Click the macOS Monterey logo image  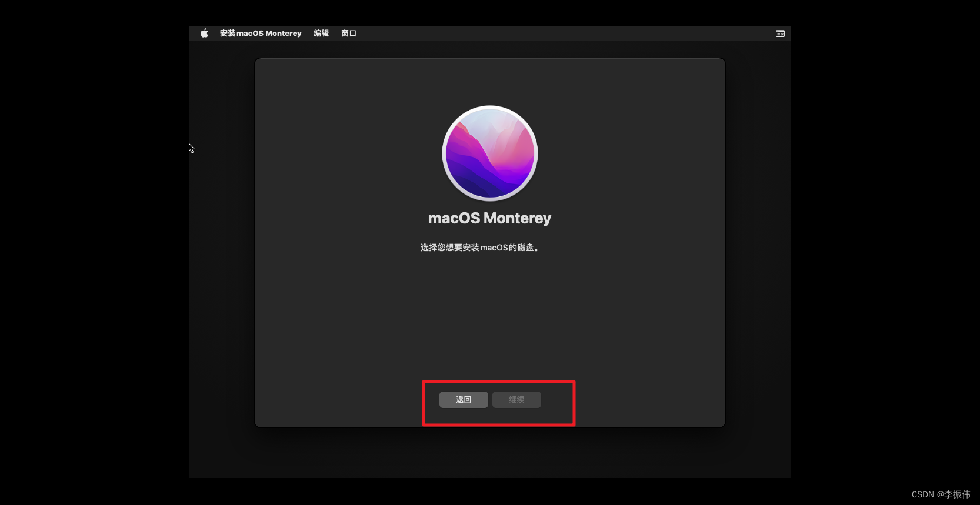pyautogui.click(x=490, y=153)
